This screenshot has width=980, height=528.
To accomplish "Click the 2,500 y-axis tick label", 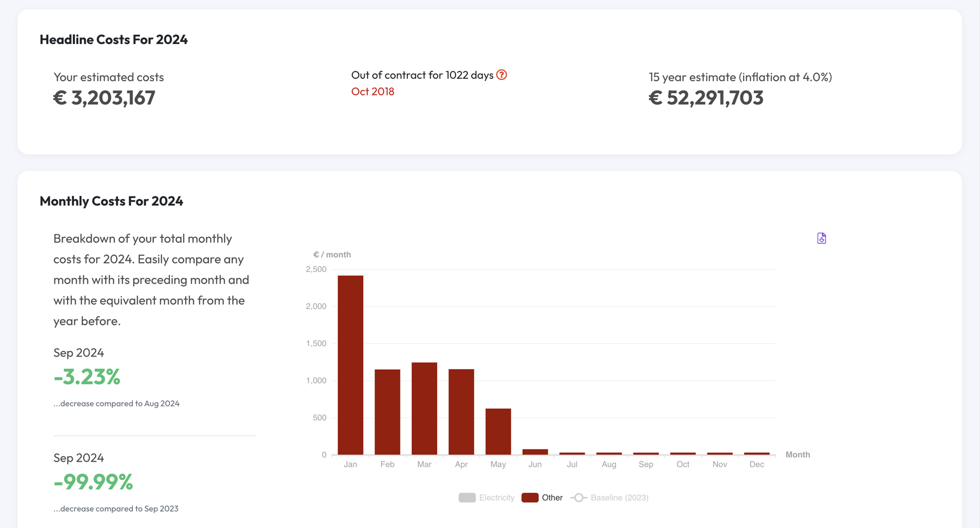I will (316, 269).
